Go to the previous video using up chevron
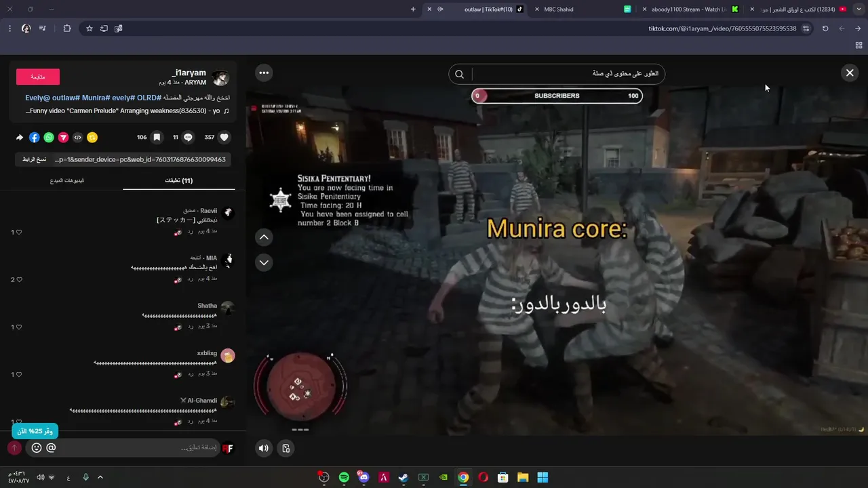The height and width of the screenshot is (488, 868). click(264, 237)
